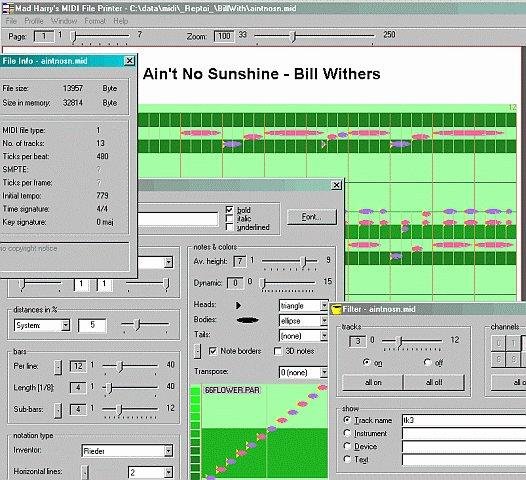Open the Inventor dropdown
The width and height of the screenshot is (526, 480).
pyautogui.click(x=169, y=451)
